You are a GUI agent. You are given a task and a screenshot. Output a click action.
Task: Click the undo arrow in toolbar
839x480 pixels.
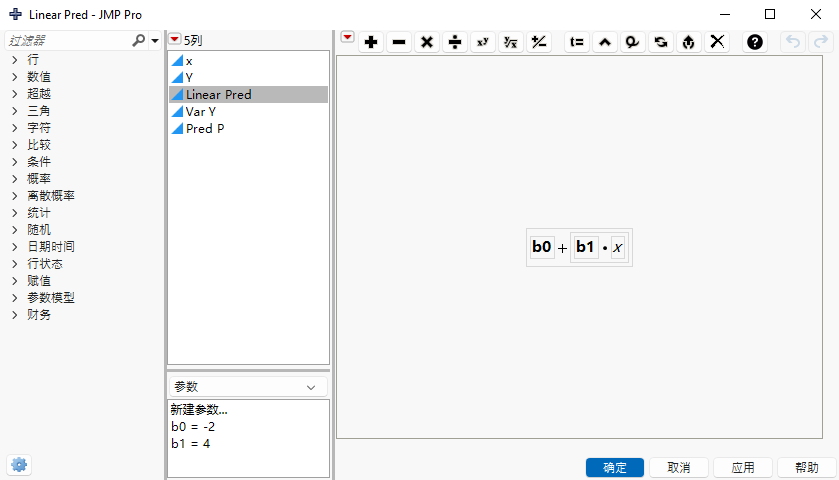(793, 42)
